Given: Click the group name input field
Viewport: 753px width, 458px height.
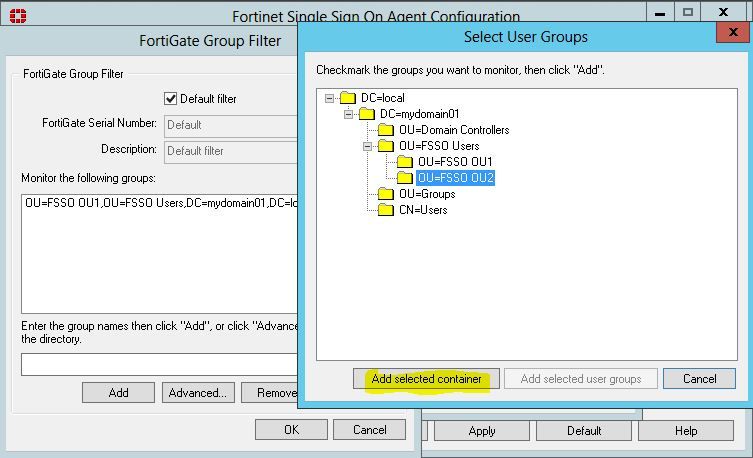Looking at the screenshot, I should [160, 364].
